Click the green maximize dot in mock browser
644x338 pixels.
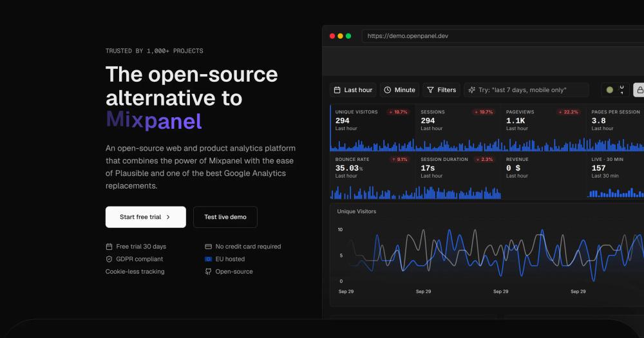click(x=348, y=36)
